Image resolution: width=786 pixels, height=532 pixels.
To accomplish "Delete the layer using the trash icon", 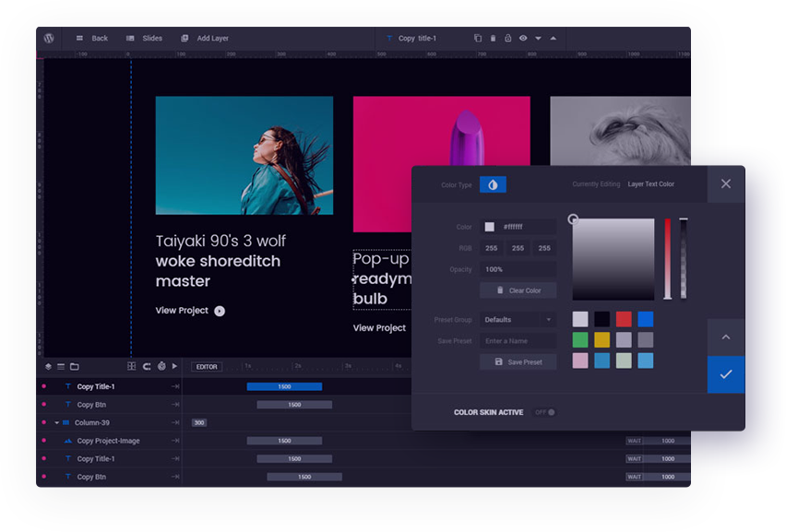I will click(x=493, y=39).
